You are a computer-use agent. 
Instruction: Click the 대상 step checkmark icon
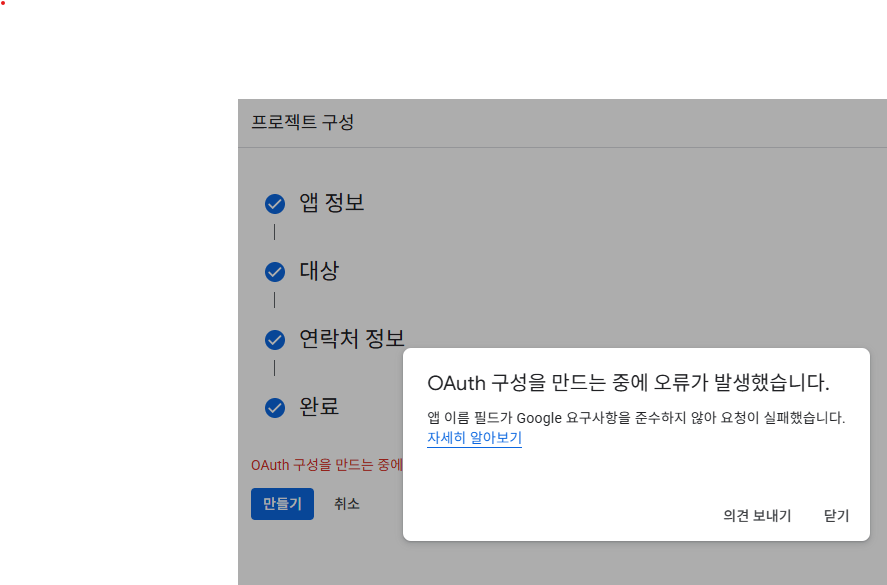[x=275, y=272]
